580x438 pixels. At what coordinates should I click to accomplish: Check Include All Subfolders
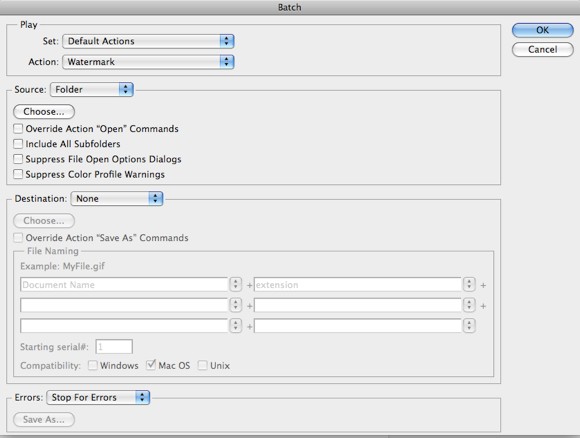pos(18,144)
